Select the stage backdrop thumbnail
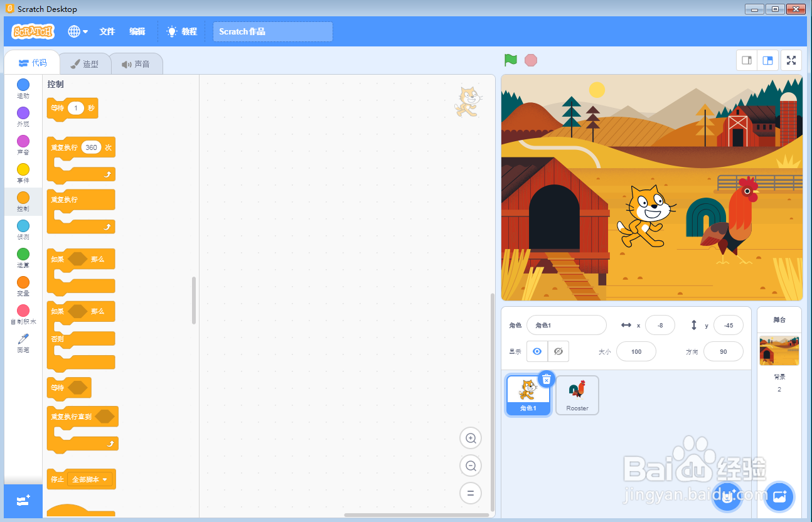This screenshot has width=812, height=522. (x=779, y=351)
